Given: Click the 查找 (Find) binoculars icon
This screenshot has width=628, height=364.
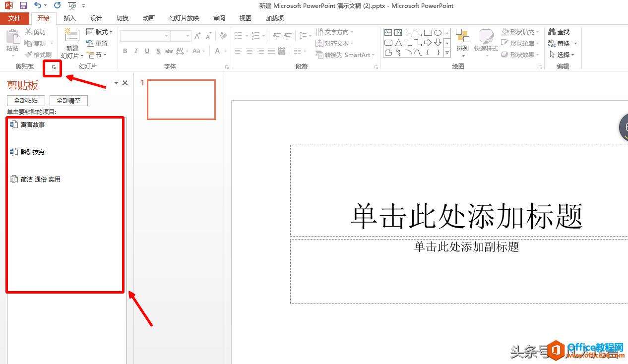Looking at the screenshot, I should click(x=552, y=32).
